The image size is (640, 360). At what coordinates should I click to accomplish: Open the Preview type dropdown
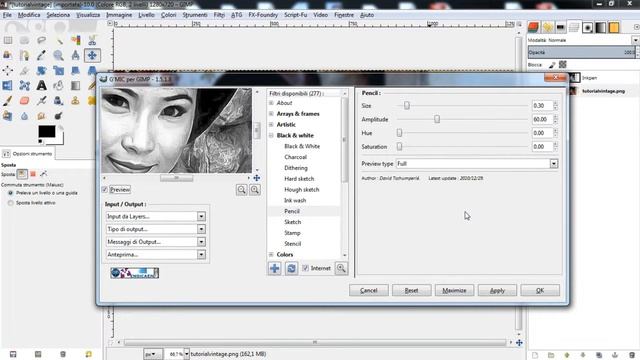[x=477, y=164]
